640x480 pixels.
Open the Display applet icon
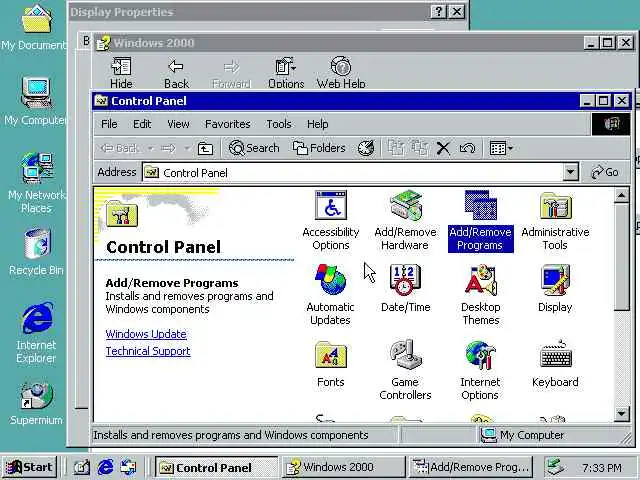click(x=555, y=288)
